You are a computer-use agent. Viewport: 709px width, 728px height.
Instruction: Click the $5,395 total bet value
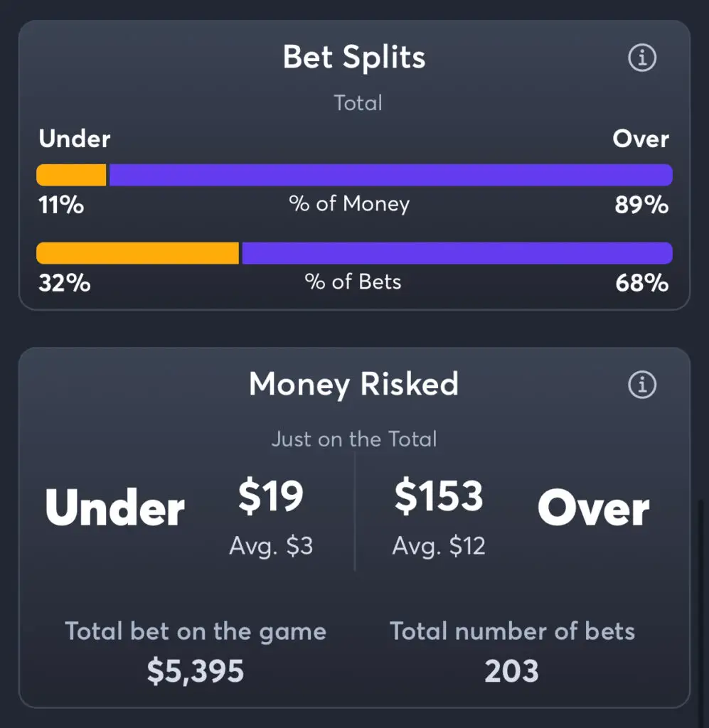click(196, 671)
